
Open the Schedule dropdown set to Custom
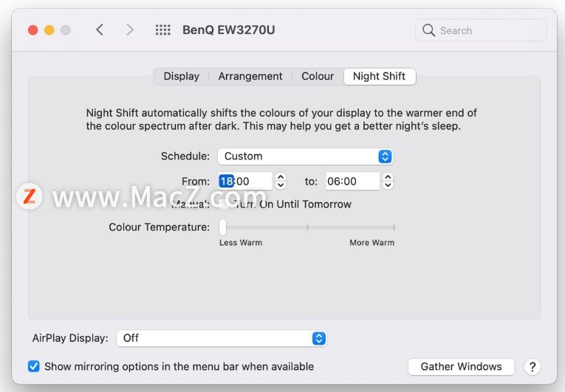tap(305, 157)
